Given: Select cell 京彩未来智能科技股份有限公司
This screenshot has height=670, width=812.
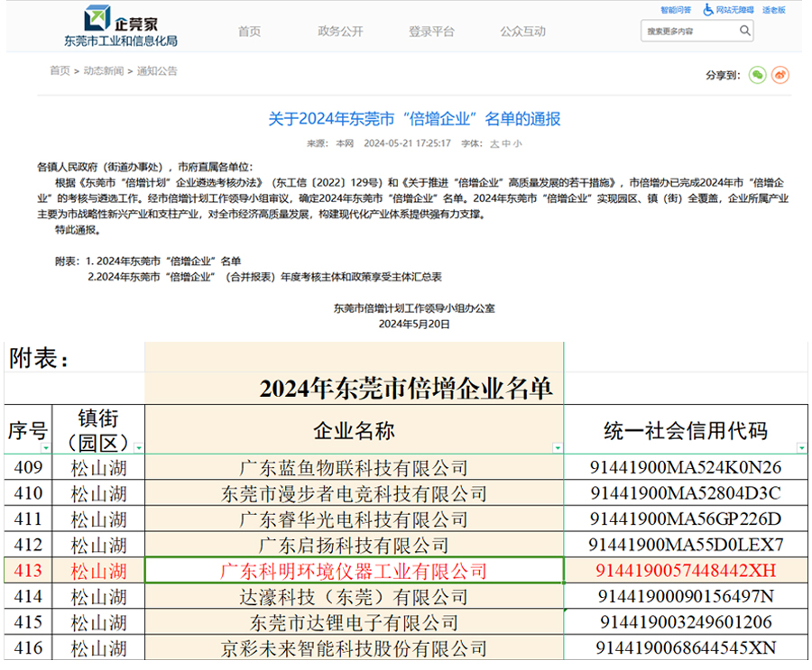Looking at the screenshot, I should tap(355, 648).
